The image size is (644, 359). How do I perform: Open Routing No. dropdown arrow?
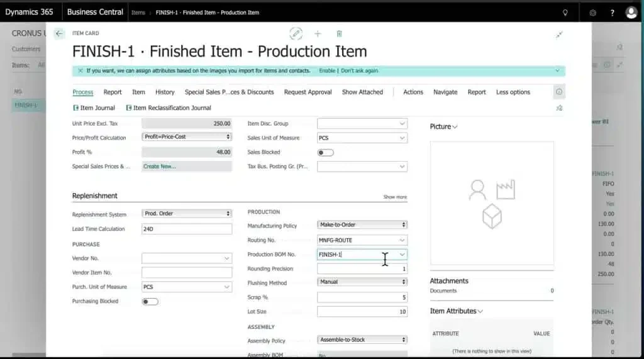tap(402, 240)
